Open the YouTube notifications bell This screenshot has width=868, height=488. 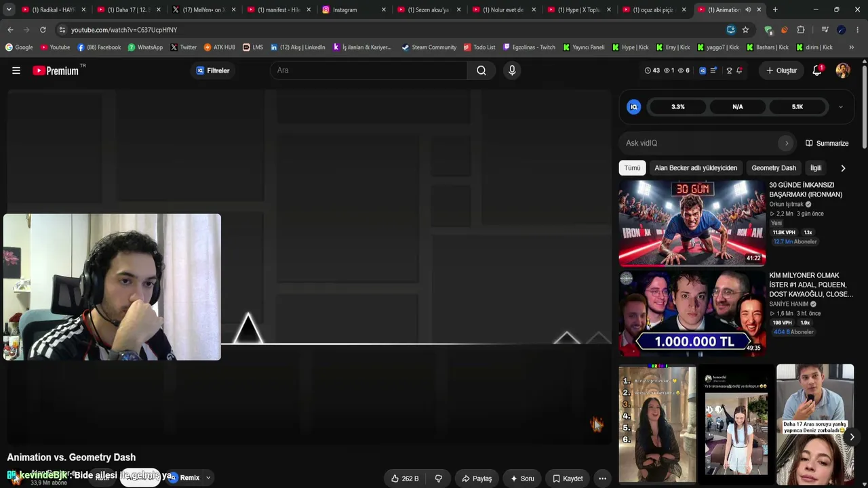pos(817,70)
